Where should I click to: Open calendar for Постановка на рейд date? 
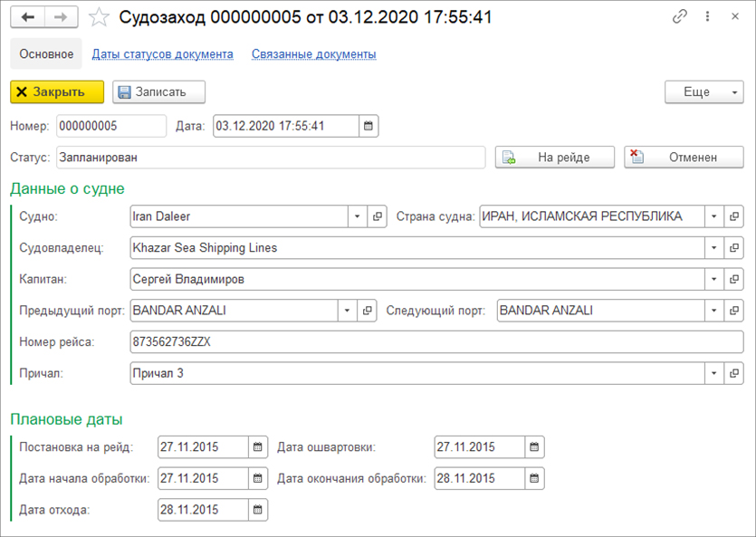[x=258, y=447]
